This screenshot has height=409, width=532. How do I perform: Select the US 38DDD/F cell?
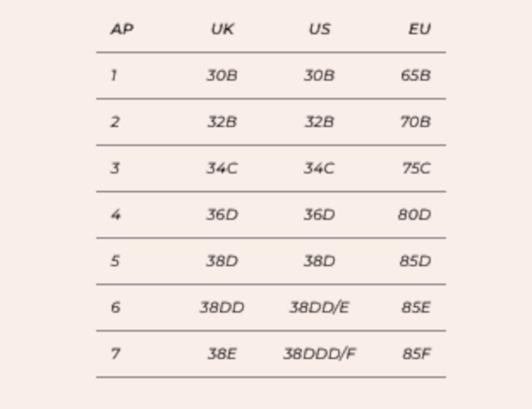319,354
